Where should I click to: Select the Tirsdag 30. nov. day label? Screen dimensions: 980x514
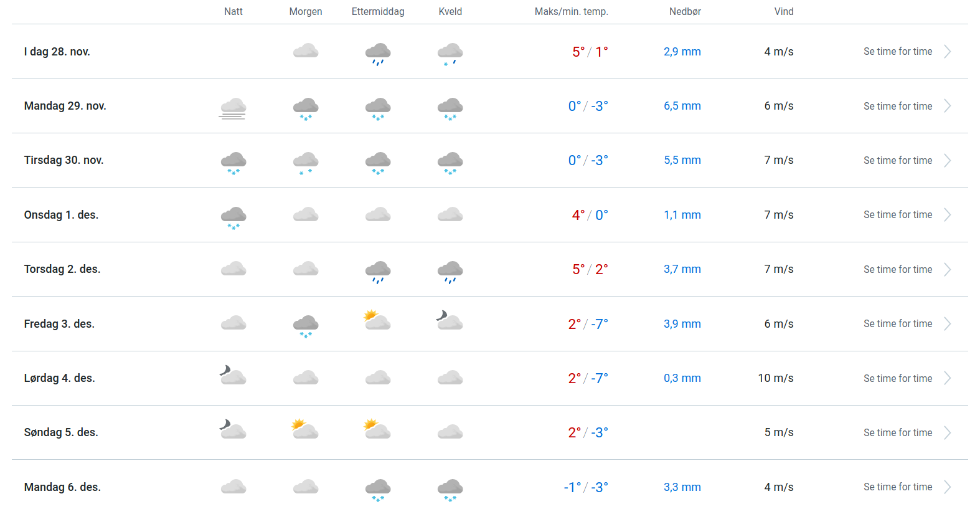point(64,160)
